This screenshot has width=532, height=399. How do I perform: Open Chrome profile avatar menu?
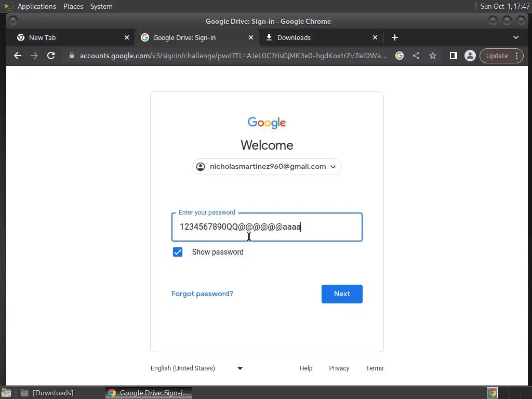(x=470, y=56)
